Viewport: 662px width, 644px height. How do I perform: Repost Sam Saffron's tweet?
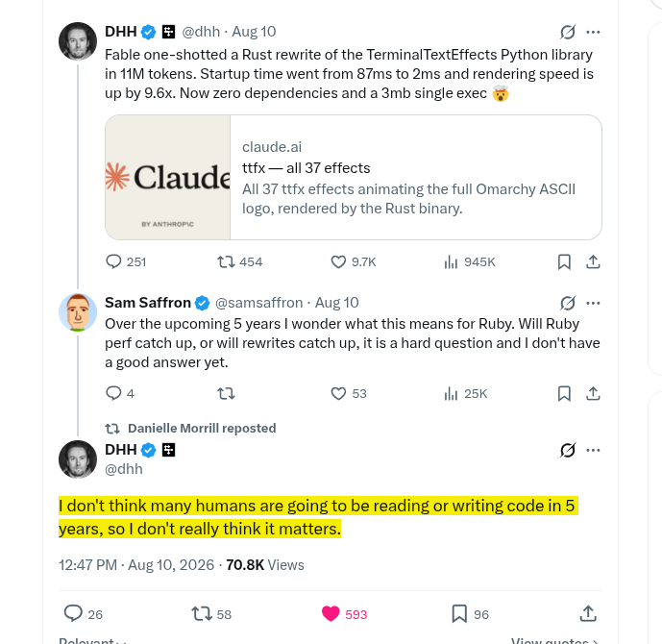coord(226,393)
